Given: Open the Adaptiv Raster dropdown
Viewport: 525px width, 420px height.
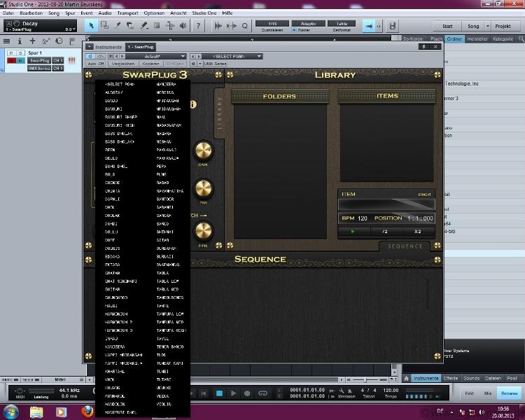Looking at the screenshot, I should click(x=309, y=23).
